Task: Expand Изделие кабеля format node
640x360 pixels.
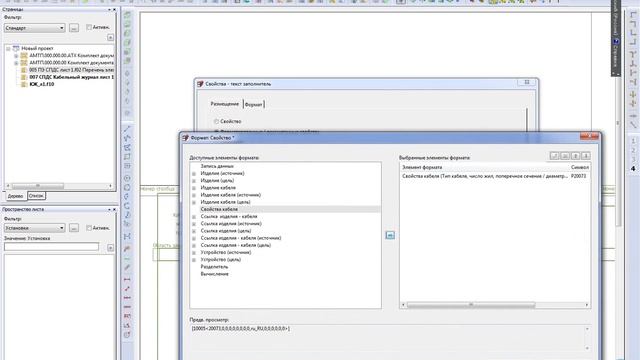Action: [194, 188]
